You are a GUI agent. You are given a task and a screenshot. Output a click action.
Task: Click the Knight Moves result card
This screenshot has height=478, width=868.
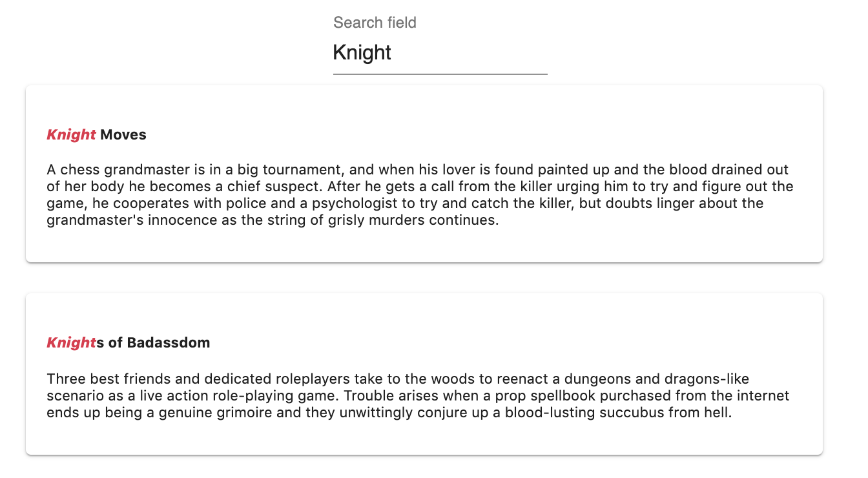424,173
